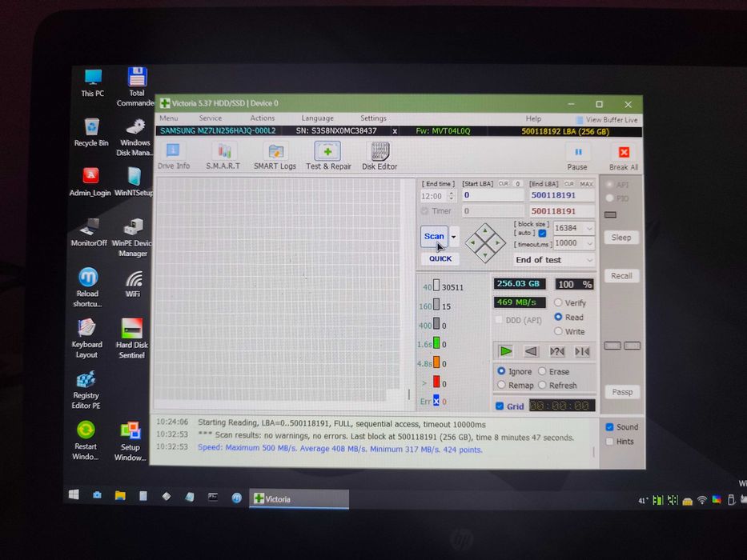Viewport: 747px width, 560px height.
Task: Open the Actions menu
Action: pyautogui.click(x=263, y=118)
